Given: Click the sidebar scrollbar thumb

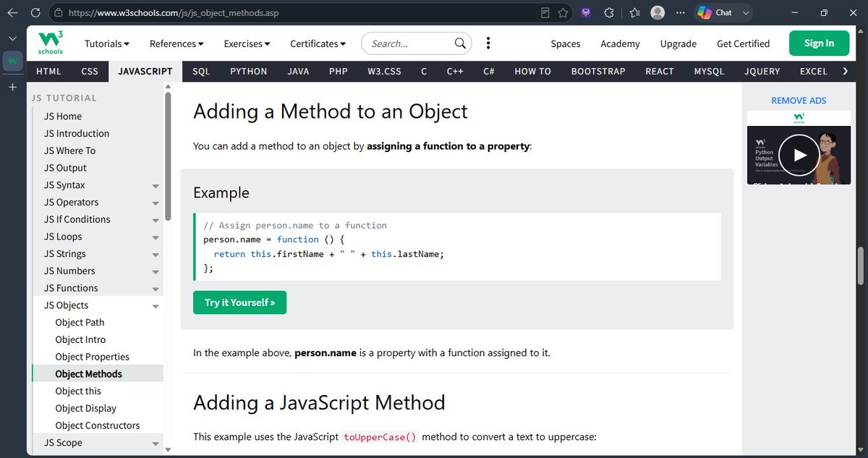Looking at the screenshot, I should (168, 156).
